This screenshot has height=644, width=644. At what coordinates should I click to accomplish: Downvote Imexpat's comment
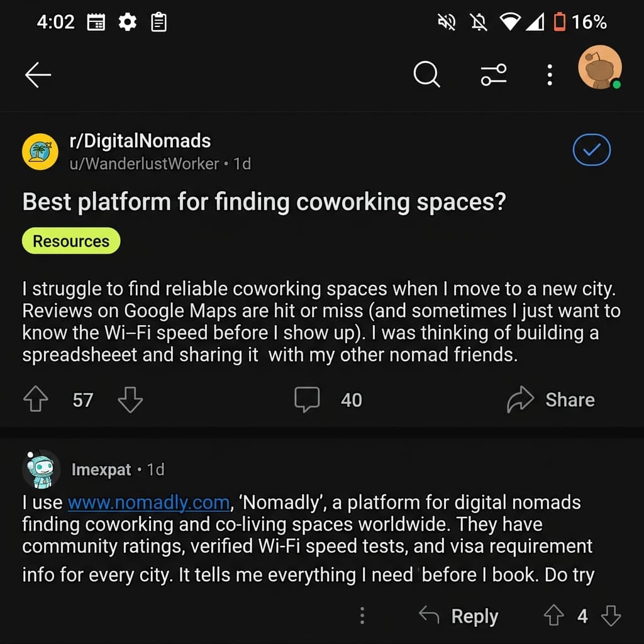coord(608,616)
